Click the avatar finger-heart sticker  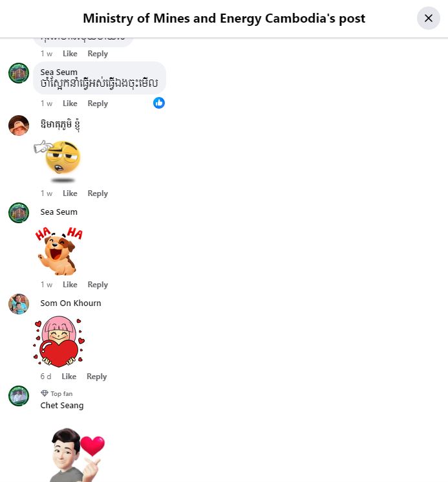[x=77, y=454]
